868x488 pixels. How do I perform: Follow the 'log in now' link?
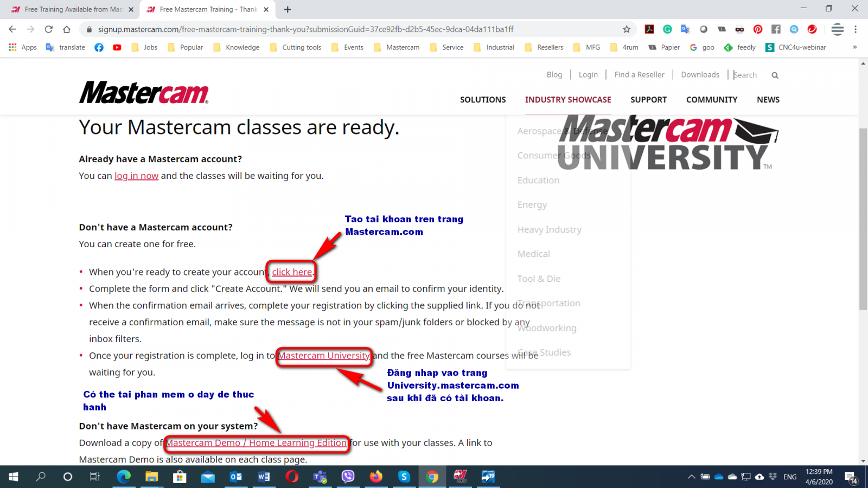[136, 176]
